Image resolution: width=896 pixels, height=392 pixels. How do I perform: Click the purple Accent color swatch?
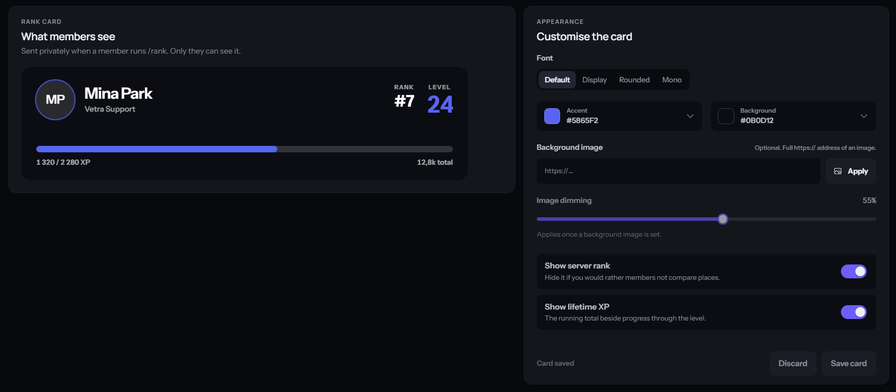(552, 116)
